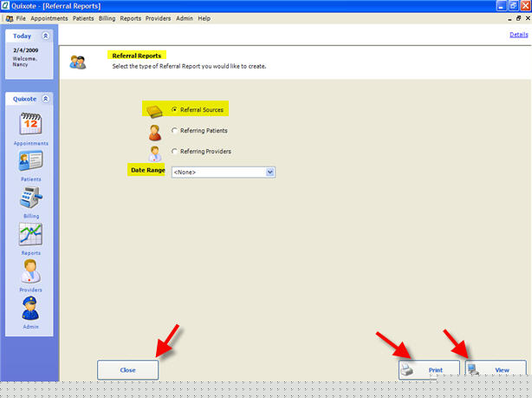Click the Providers label in sidebar

click(31, 290)
